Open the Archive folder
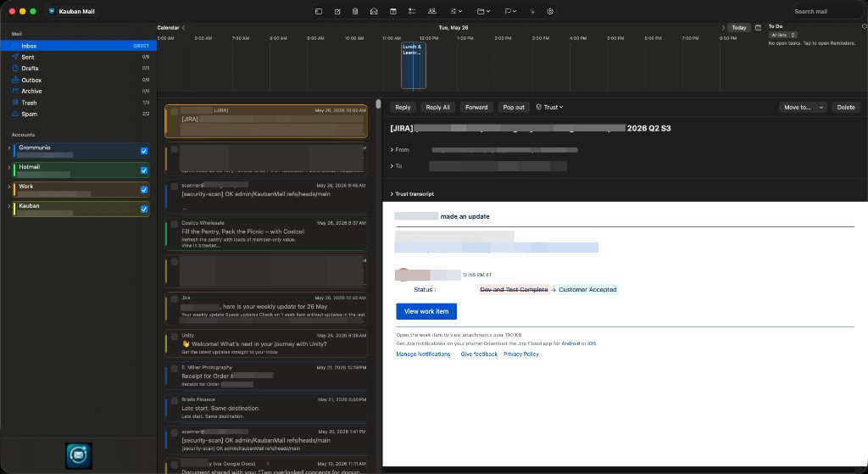Viewport: 868px width, 474px height. pyautogui.click(x=79, y=91)
